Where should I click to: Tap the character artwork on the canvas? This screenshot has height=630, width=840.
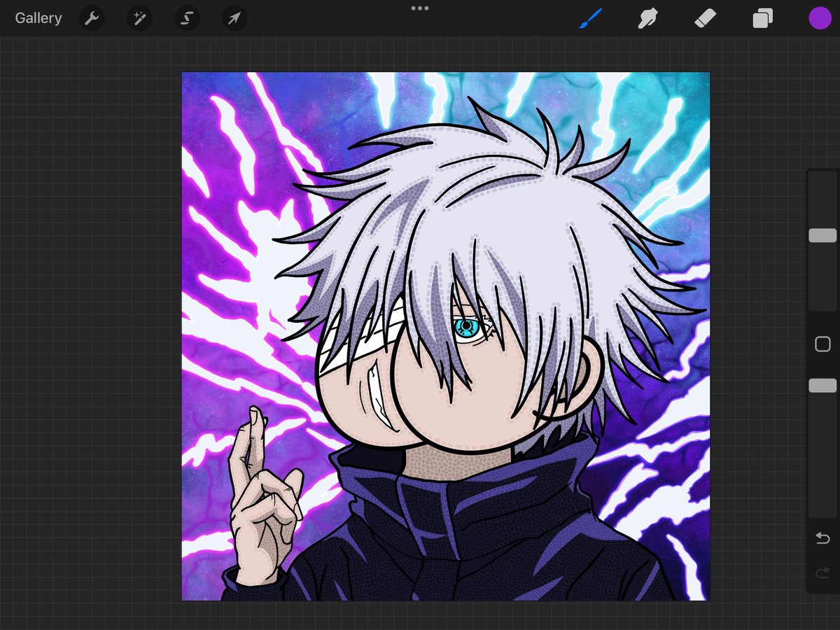446,336
